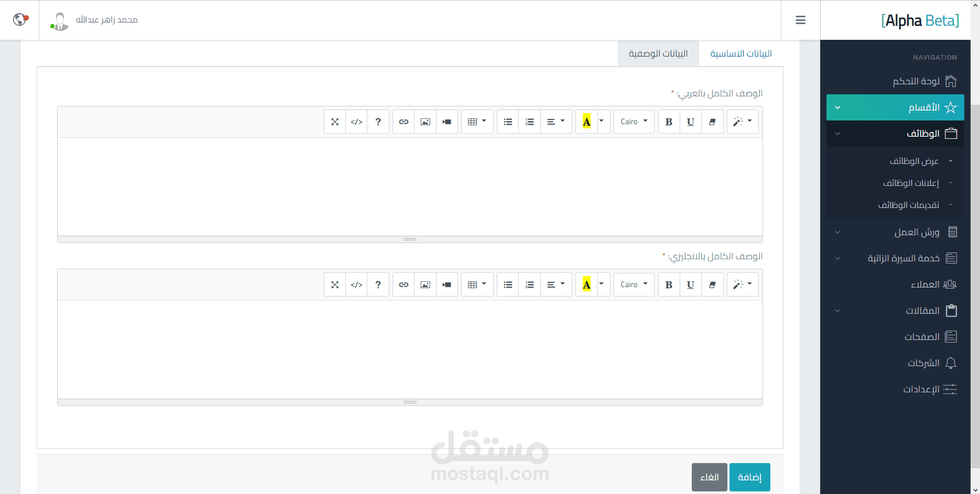Expand خدمة السيرة الزاتية sidebar menu
Viewport: 980px width, 494px height.
pos(895,258)
